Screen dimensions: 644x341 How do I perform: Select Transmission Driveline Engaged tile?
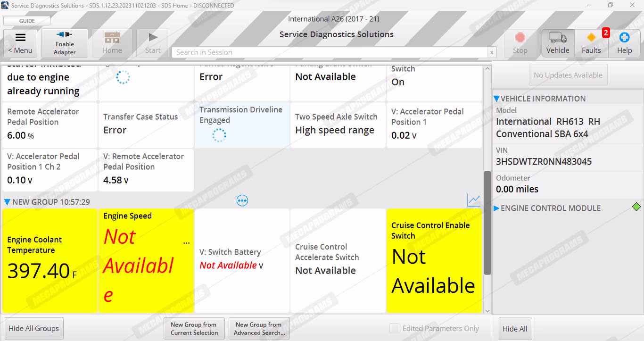(242, 125)
